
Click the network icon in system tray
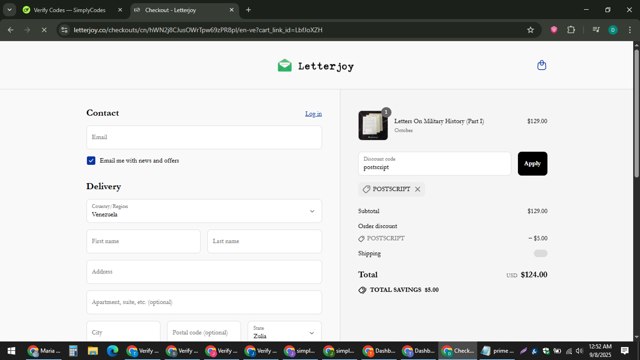coord(569,351)
